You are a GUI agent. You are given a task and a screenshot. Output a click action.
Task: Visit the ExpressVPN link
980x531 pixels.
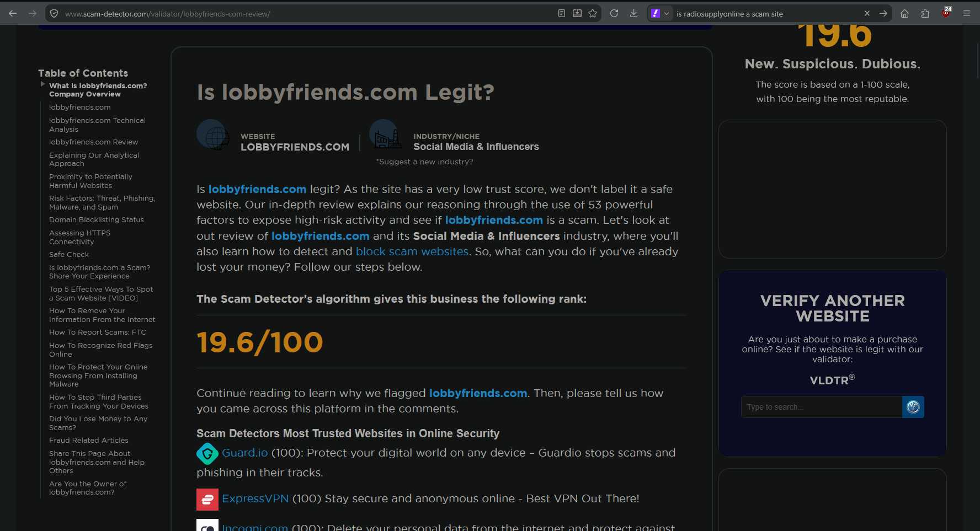point(255,498)
